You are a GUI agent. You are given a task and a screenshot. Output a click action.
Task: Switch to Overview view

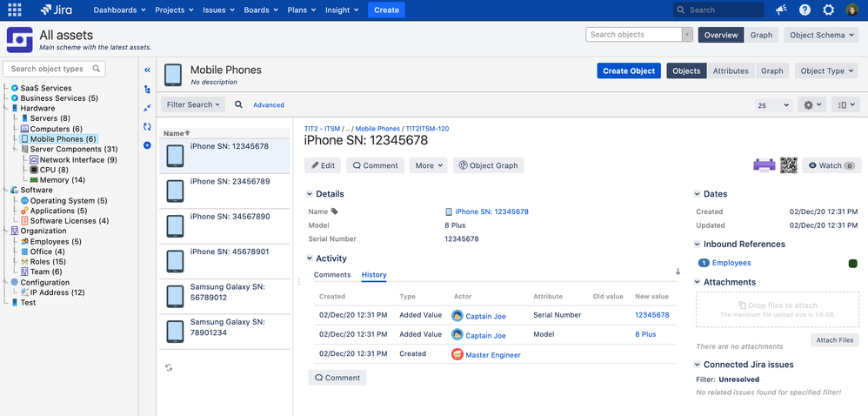pyautogui.click(x=721, y=35)
